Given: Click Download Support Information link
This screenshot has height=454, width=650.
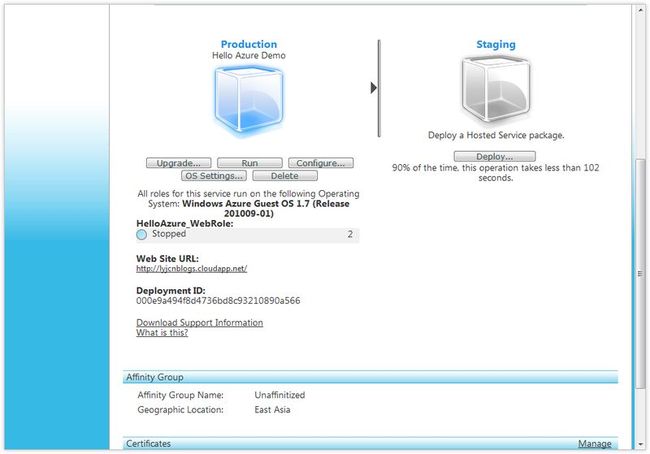Looking at the screenshot, I should [199, 323].
